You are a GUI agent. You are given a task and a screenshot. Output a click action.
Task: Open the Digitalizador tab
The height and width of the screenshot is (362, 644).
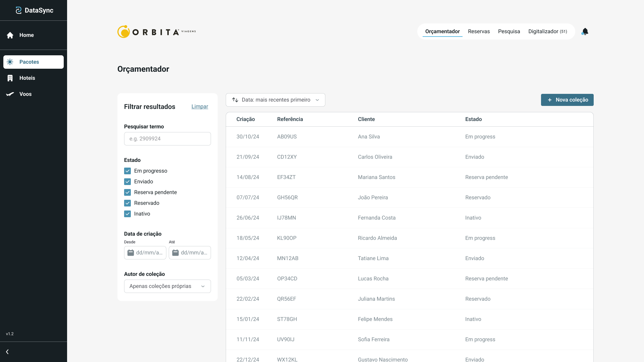click(547, 32)
